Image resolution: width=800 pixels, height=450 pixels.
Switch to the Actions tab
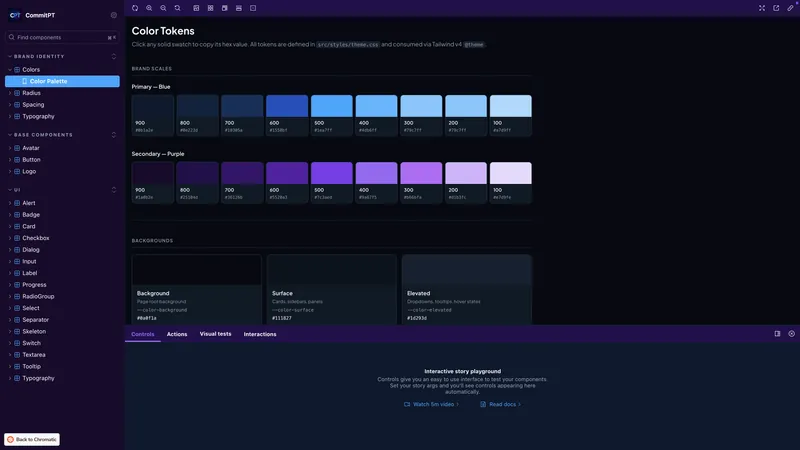(x=177, y=334)
